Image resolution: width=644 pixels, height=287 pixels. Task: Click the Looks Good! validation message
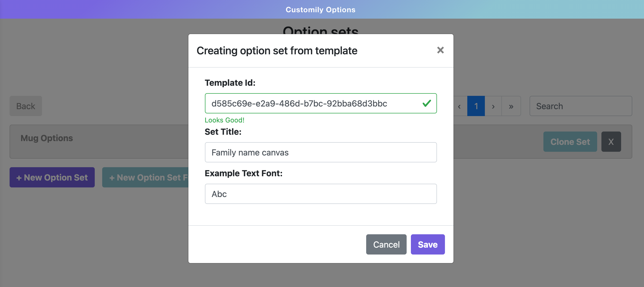[x=224, y=120]
